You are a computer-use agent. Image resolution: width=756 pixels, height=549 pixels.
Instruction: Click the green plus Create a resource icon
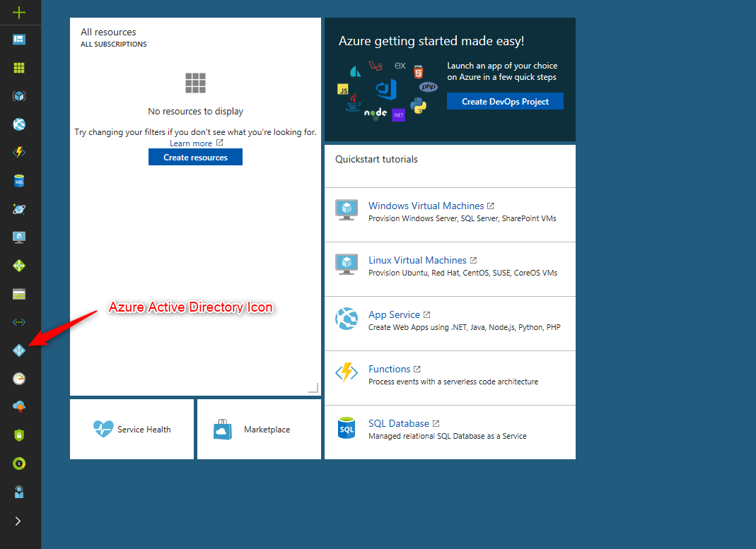tap(19, 12)
